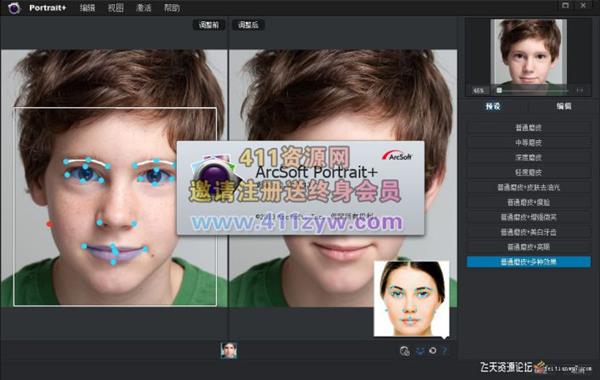Select the photo thumbnail in the bottom filmstrip

pyautogui.click(x=229, y=351)
